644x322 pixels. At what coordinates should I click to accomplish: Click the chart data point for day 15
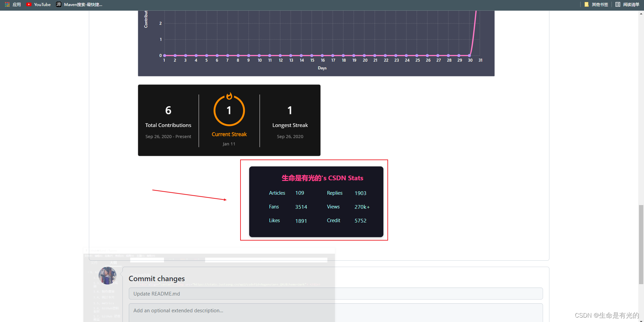(x=312, y=55)
